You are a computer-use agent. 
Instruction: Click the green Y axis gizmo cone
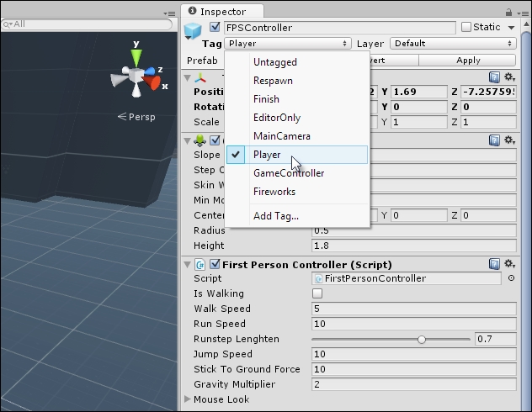point(136,55)
